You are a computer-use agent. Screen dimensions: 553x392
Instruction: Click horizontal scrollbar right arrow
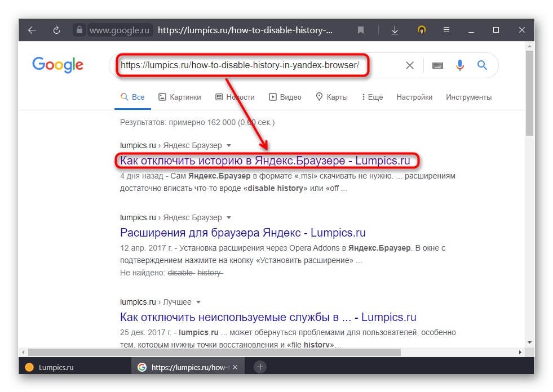[x=520, y=352]
